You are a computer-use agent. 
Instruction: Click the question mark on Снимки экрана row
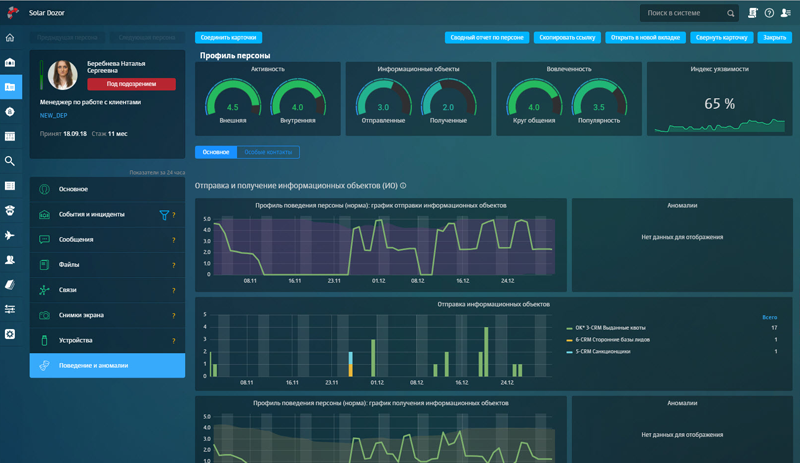[173, 315]
